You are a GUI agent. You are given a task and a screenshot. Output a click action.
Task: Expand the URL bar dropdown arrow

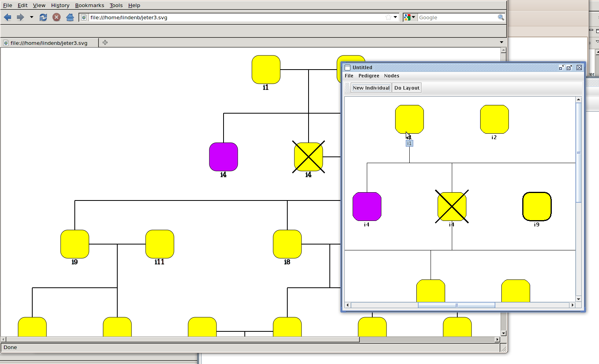point(396,17)
